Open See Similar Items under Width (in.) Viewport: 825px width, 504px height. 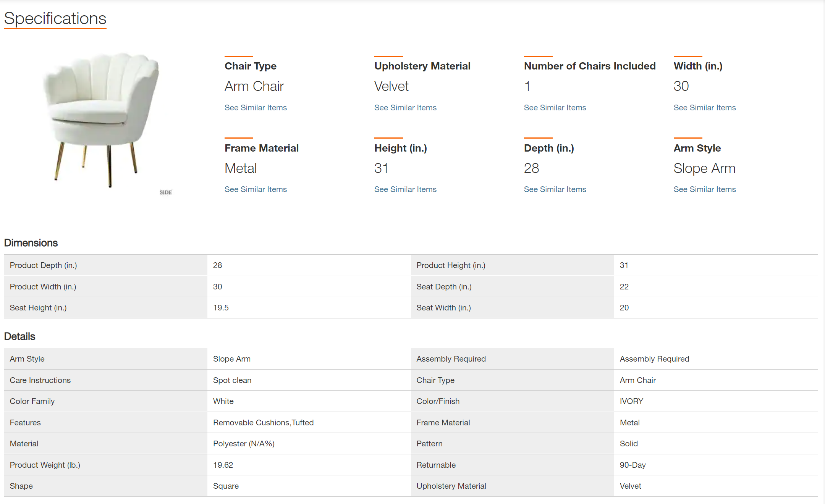click(705, 108)
